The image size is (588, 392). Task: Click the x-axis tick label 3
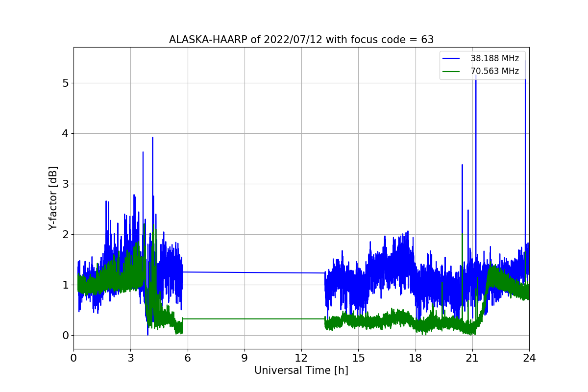[130, 358]
